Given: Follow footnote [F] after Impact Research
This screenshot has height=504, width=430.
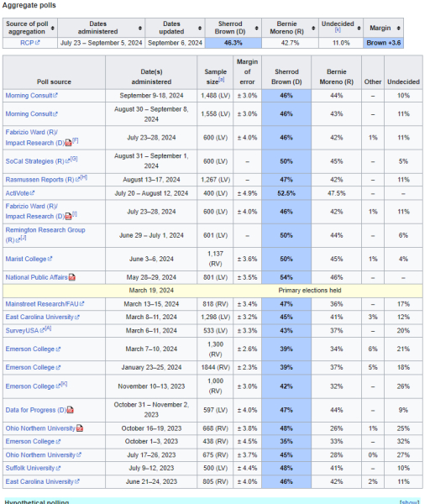Looking at the screenshot, I should click(76, 140).
